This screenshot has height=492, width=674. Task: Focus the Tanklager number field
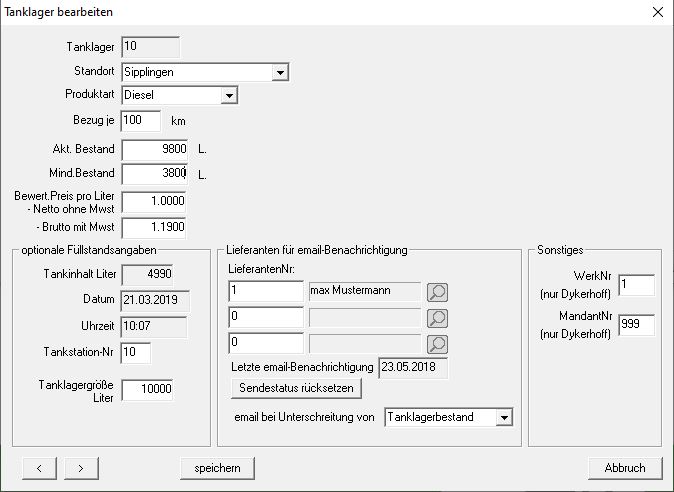pos(150,47)
